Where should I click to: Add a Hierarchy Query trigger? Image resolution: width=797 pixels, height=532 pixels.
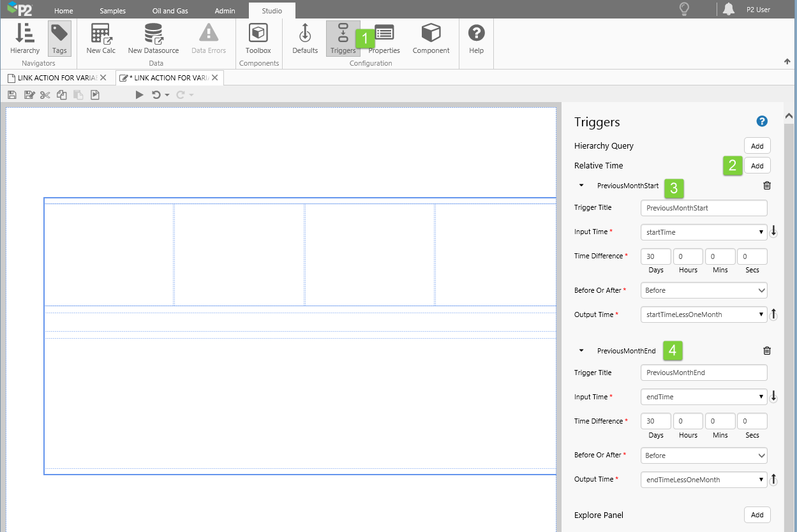tap(757, 146)
